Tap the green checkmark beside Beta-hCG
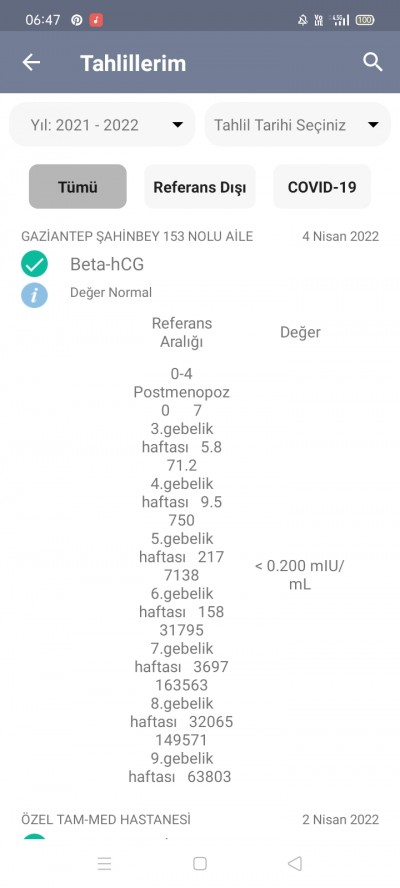 [35, 264]
